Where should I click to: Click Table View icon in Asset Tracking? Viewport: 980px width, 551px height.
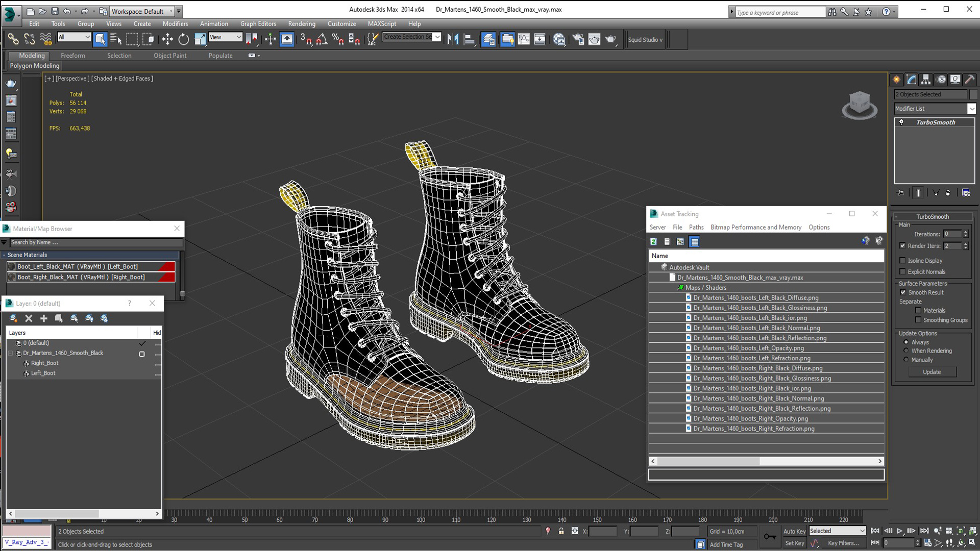tap(694, 241)
